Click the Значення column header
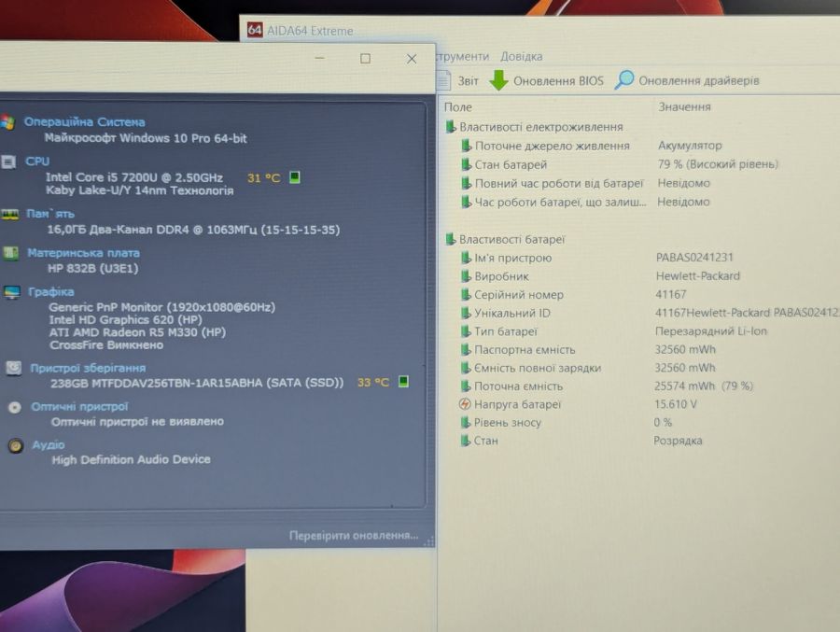The height and width of the screenshot is (632, 840). (x=684, y=106)
